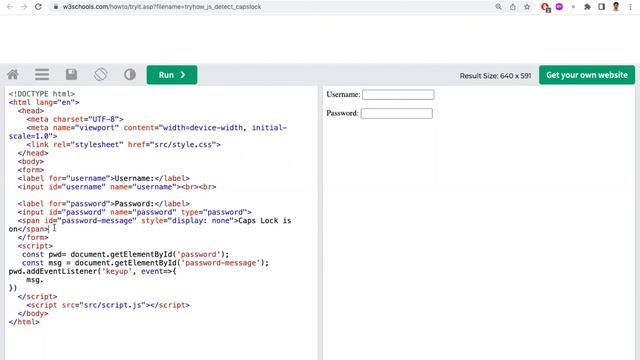Toggle dark mode with contrast icon
This screenshot has height=360, width=640.
(130, 74)
